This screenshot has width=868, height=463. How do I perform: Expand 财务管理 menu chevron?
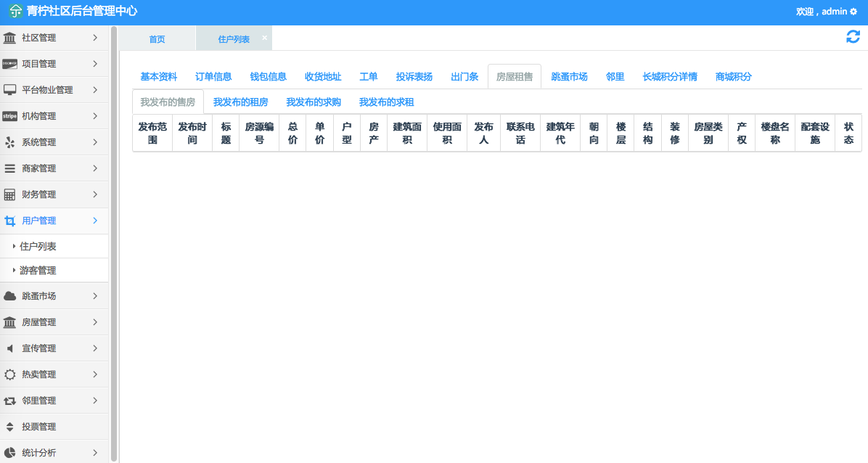(x=95, y=194)
